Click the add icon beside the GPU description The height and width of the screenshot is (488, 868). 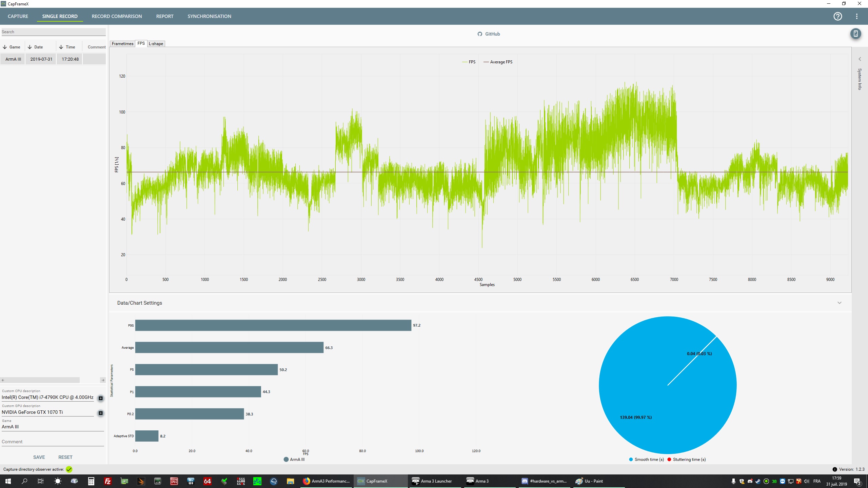tap(101, 413)
